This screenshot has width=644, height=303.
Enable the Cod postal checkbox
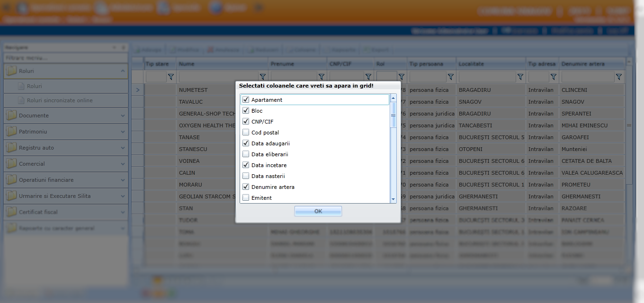246,133
